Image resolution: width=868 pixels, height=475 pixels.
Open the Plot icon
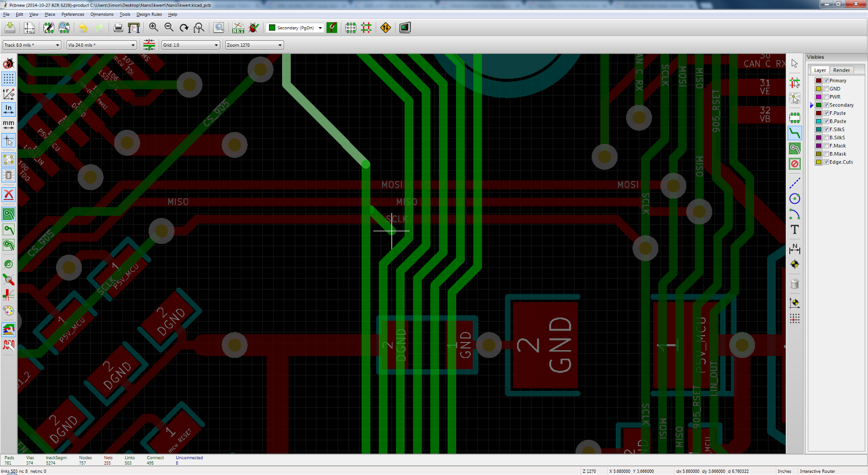click(133, 28)
